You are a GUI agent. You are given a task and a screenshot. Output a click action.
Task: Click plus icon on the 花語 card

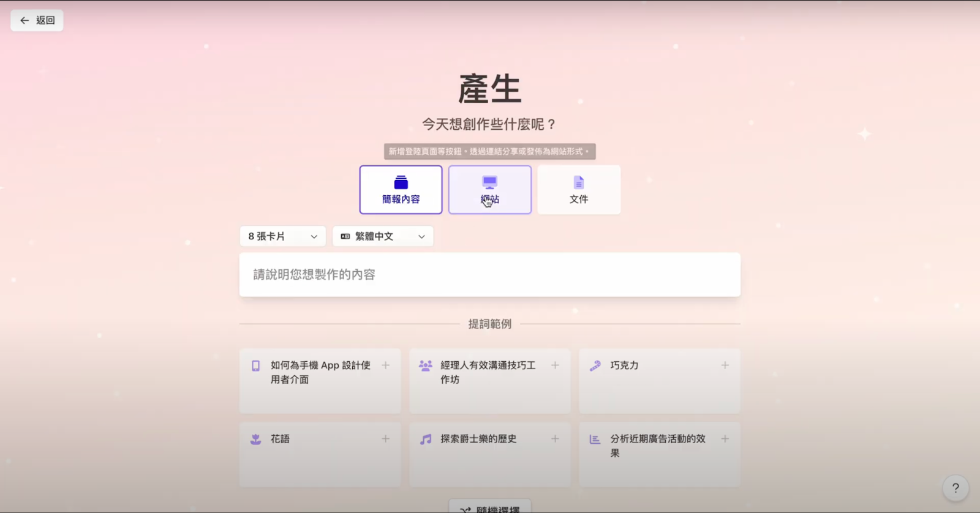click(386, 439)
